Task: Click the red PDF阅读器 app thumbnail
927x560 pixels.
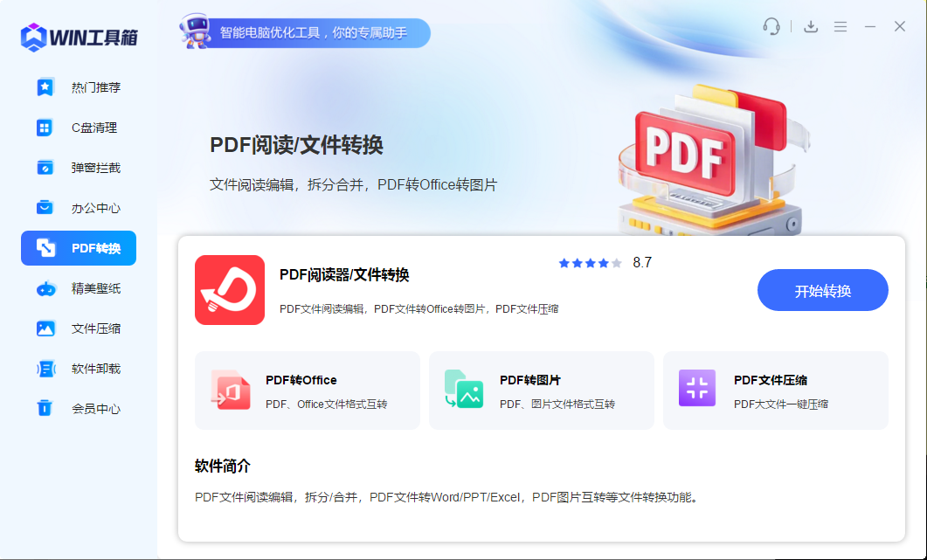Action: (x=230, y=291)
